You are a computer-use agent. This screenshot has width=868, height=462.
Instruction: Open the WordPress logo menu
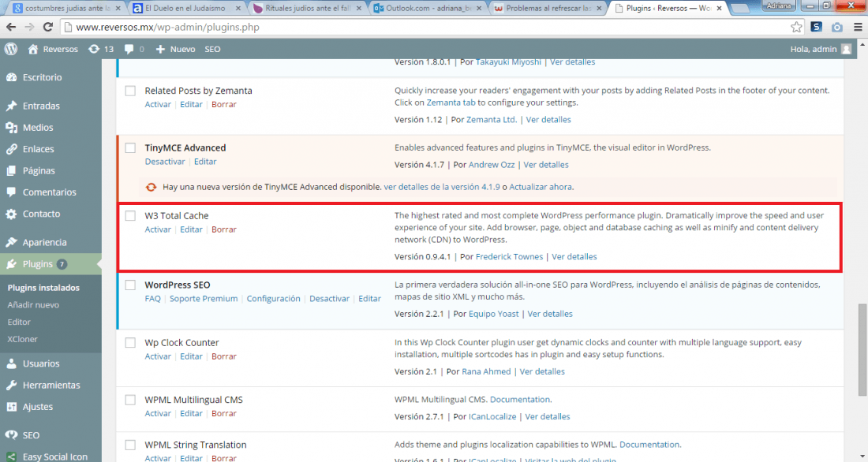click(x=10, y=49)
